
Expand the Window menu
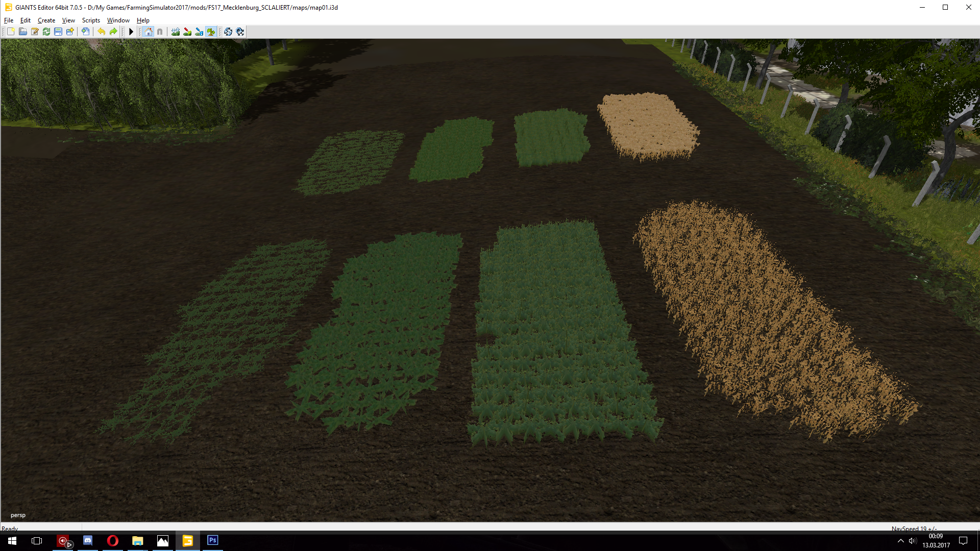coord(118,20)
